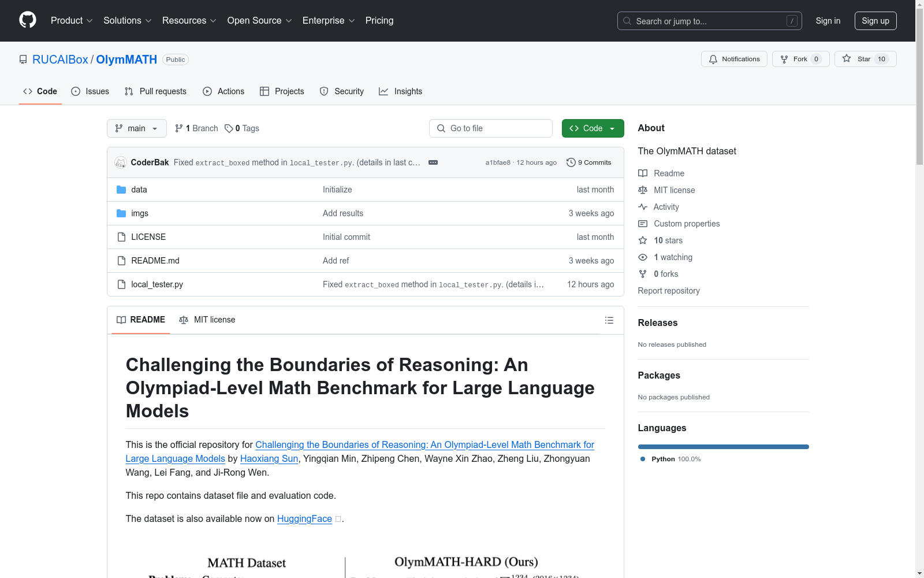This screenshot has height=578, width=924.
Task: Click the Sign in link
Action: click(828, 21)
